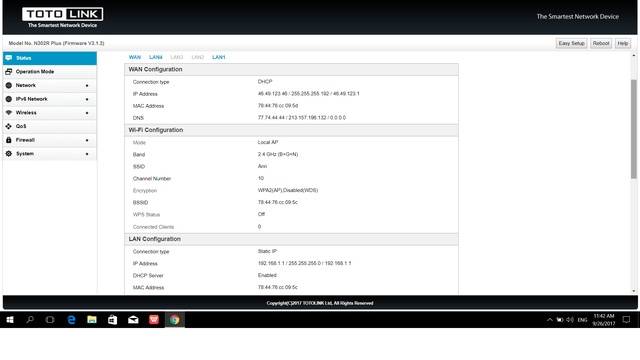This screenshot has height=360, width=640.
Task: Click the page vertical scrollbar thumb
Action: click(633, 129)
